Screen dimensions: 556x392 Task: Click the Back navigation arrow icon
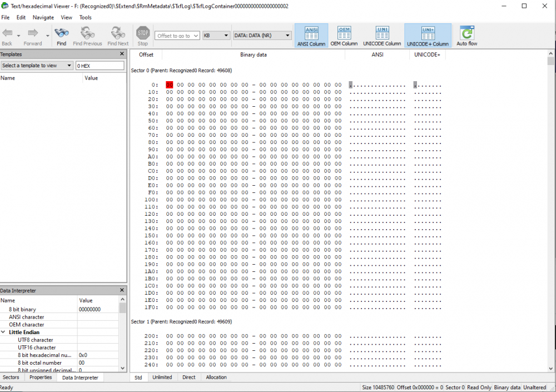pos(7,33)
